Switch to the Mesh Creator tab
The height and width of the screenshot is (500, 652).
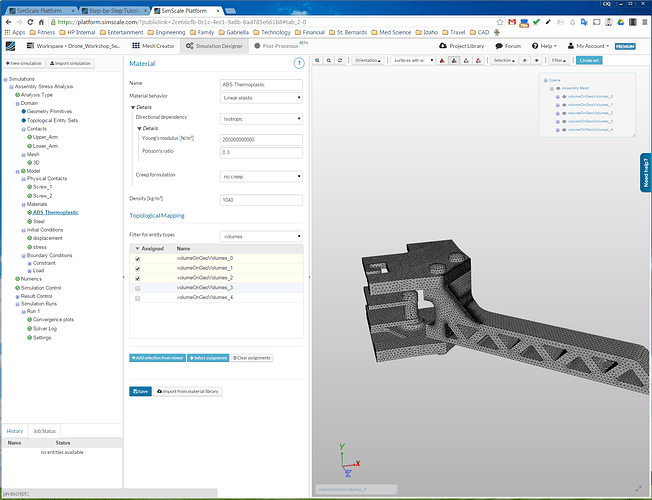coord(153,46)
